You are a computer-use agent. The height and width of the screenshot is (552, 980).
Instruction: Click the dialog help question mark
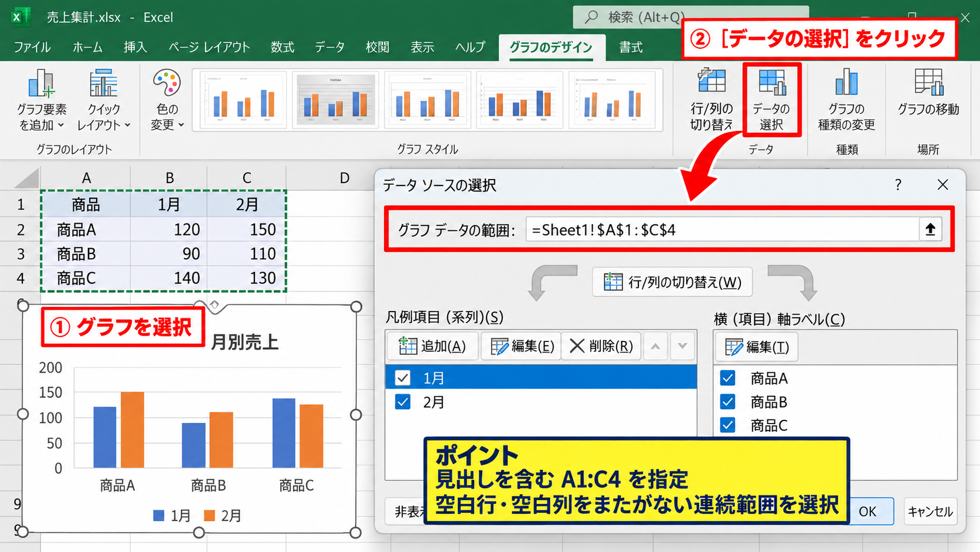point(898,185)
